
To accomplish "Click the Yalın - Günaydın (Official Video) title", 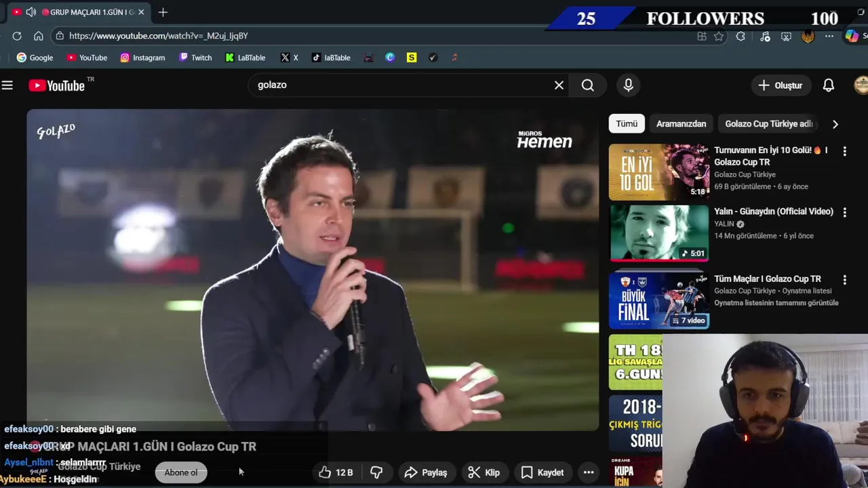I will (774, 211).
